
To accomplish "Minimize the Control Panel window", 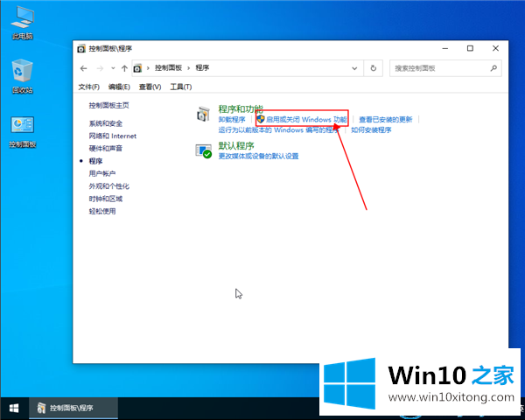I will tap(445, 49).
